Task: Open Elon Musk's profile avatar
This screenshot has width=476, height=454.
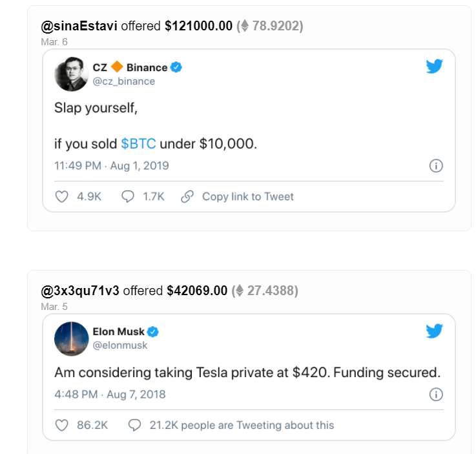Action: (71, 338)
